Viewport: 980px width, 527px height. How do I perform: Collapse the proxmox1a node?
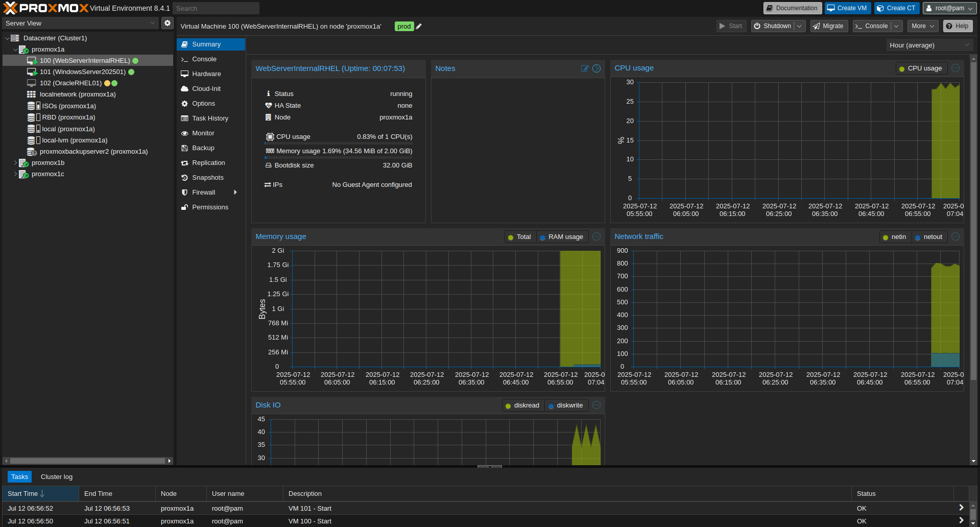pos(15,50)
